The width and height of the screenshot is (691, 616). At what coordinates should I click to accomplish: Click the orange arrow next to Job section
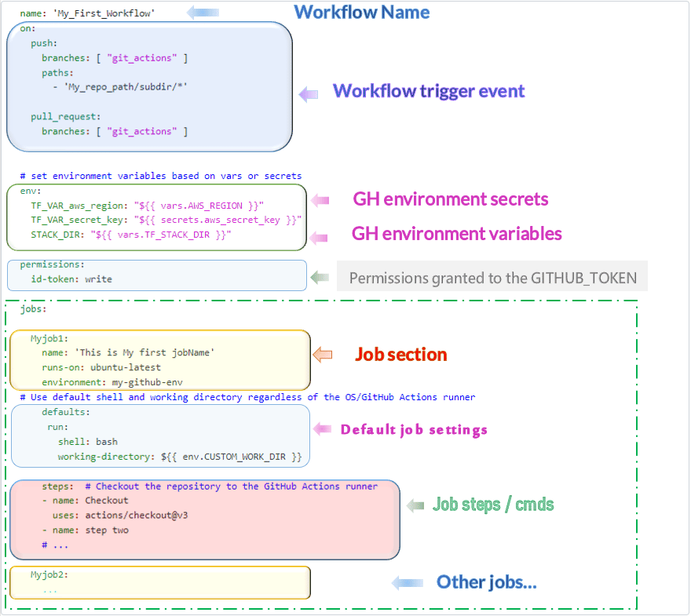point(323,355)
